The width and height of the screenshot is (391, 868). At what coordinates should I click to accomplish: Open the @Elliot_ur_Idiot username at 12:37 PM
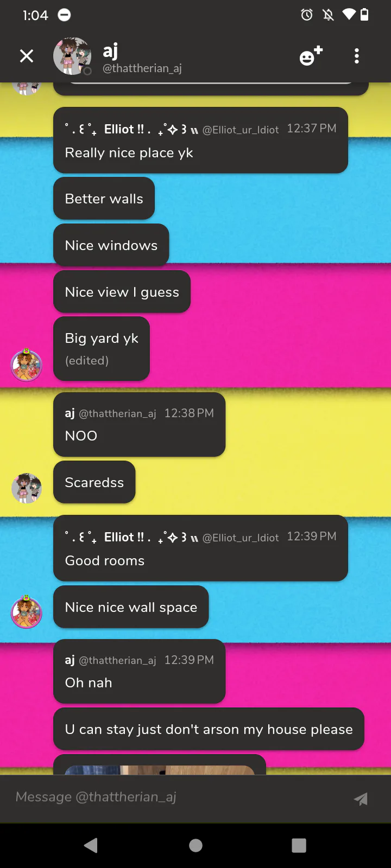tap(240, 130)
